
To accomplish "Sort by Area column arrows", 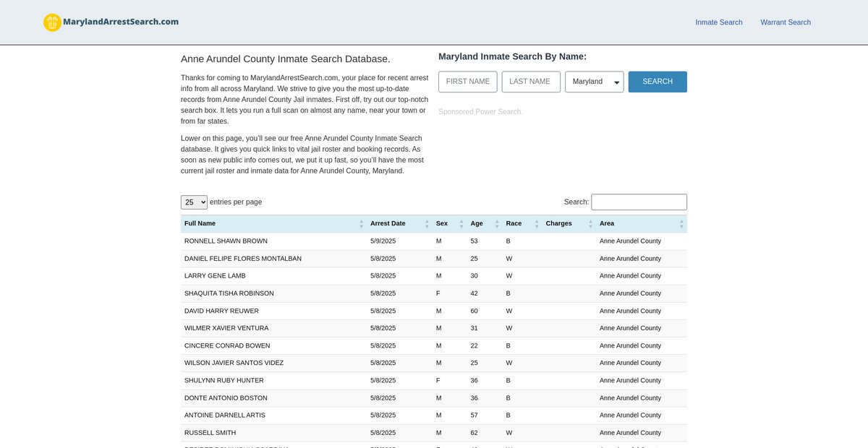I will point(681,224).
